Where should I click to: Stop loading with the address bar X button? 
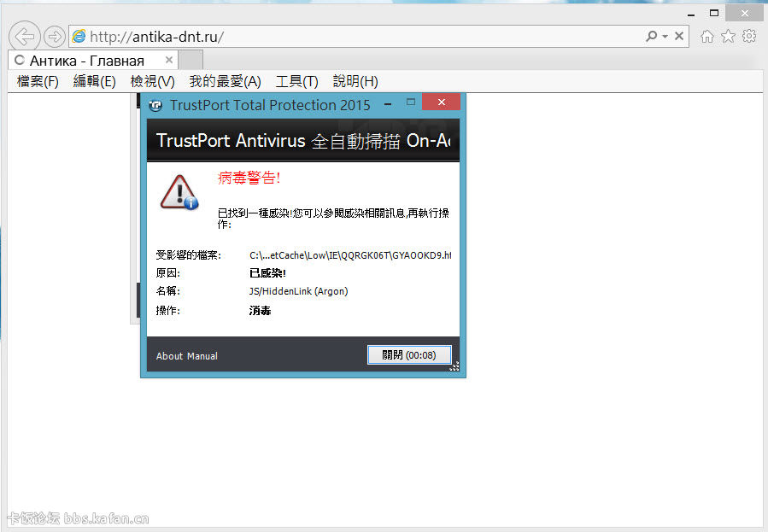679,36
